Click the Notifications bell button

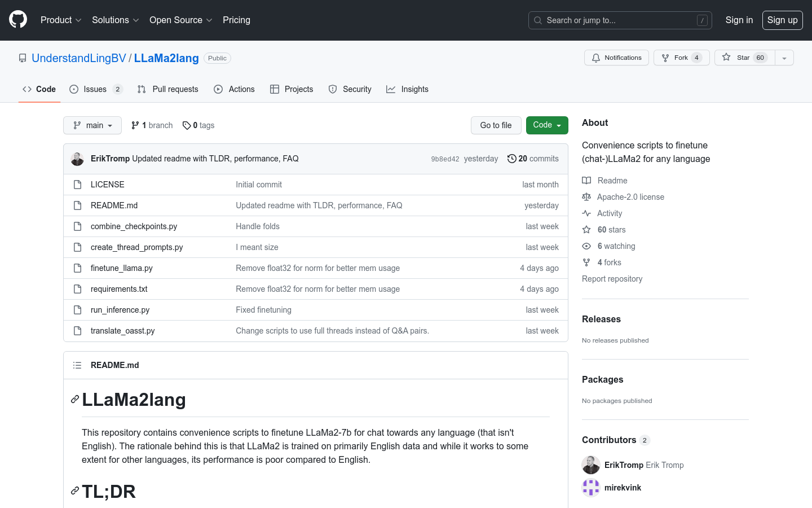coord(616,58)
